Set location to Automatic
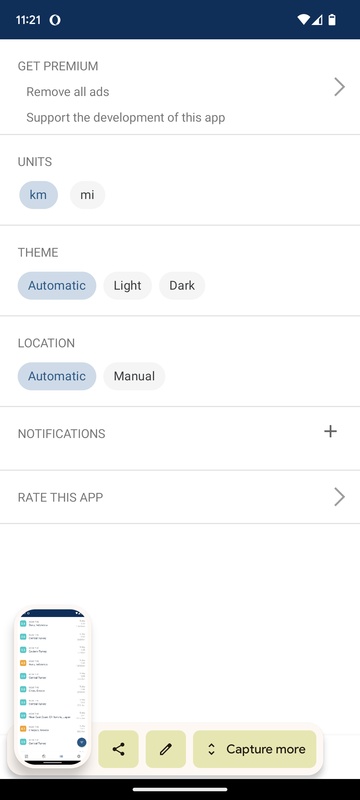360x800 pixels. click(57, 376)
